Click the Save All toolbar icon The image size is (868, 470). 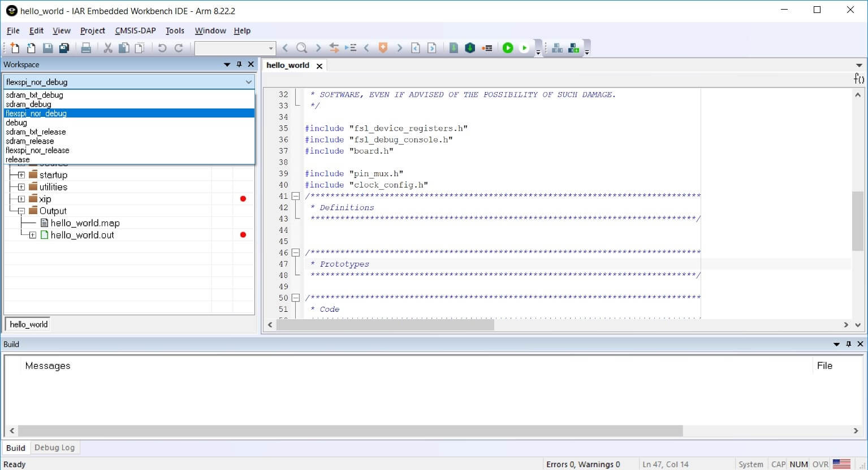[64, 48]
